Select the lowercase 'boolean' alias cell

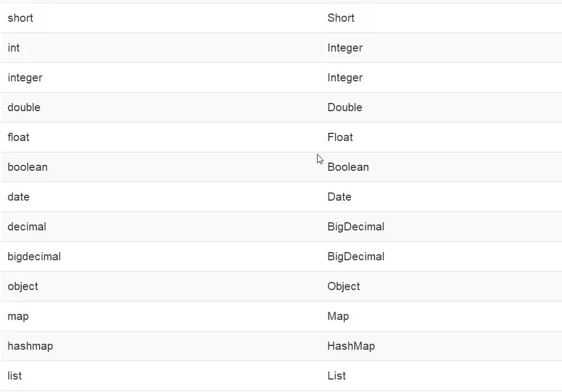pyautogui.click(x=28, y=167)
